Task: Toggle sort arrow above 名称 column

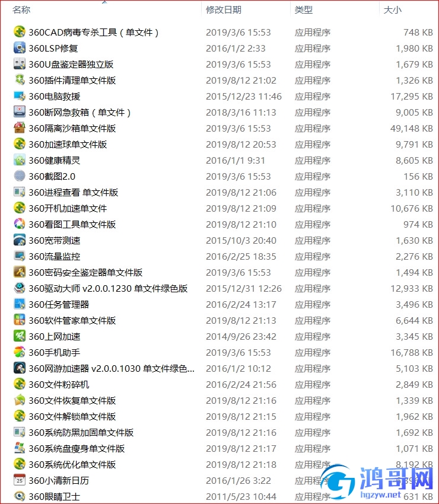Action: pyautogui.click(x=104, y=2)
